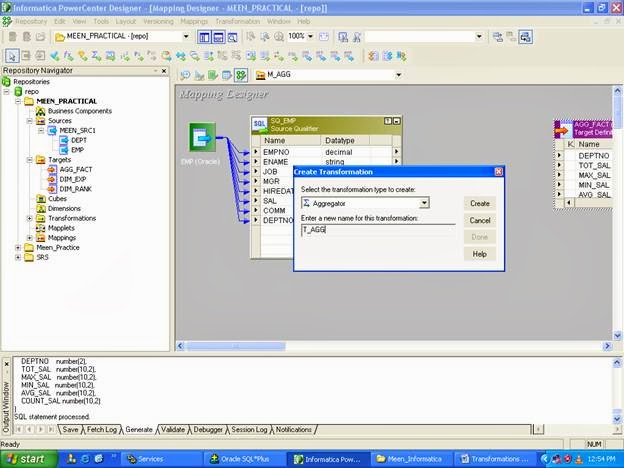
Task: Open the transformation type Aggregator dropdown
Action: [424, 203]
